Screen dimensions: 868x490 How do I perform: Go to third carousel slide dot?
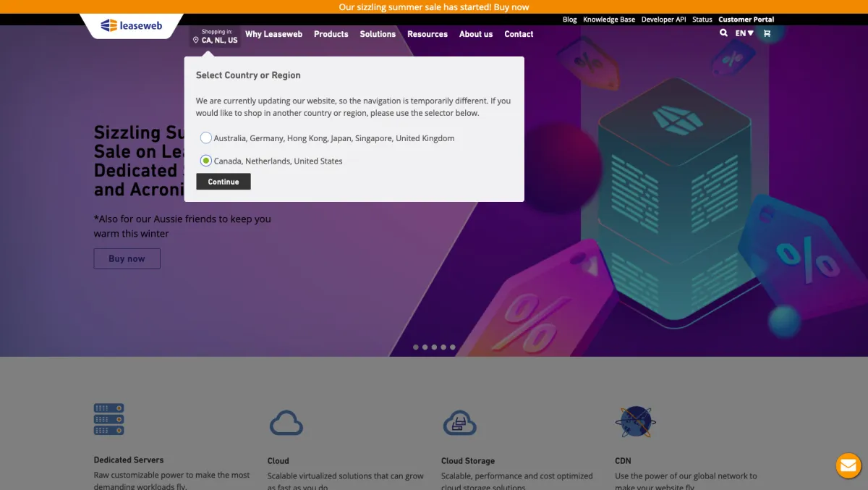(434, 347)
